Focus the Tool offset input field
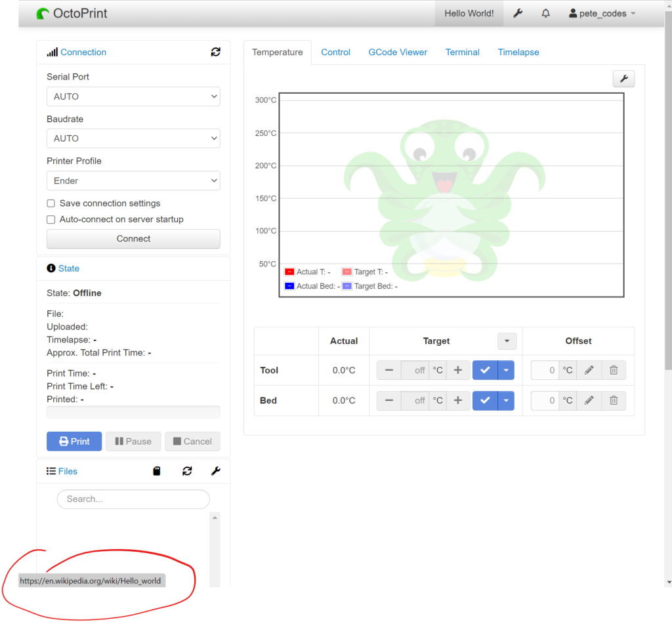Viewport: 672px width, 622px height. coord(545,370)
